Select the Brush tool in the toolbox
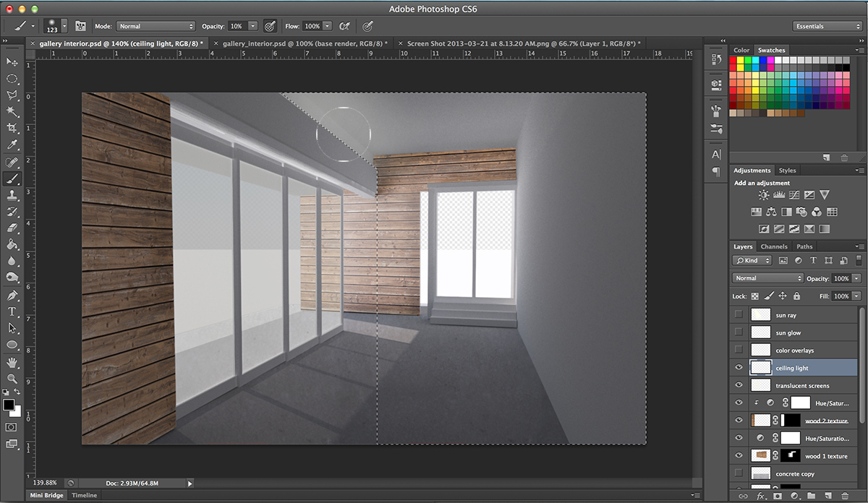868x503 pixels. pyautogui.click(x=12, y=179)
